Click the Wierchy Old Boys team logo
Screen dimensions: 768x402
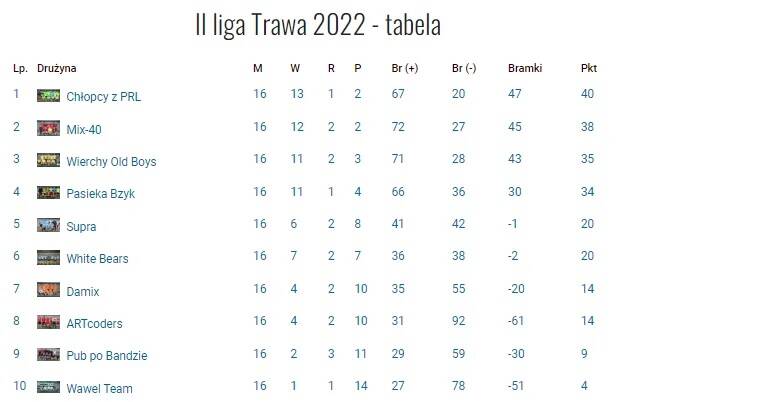coord(48,160)
